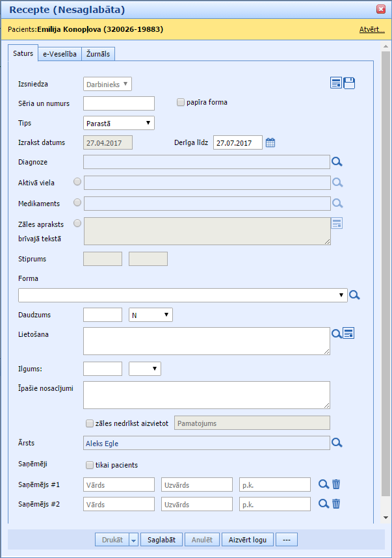Image resolution: width=392 pixels, height=558 pixels.
Task: Click the trash icon for Saņēmējs #2
Action: click(x=336, y=503)
